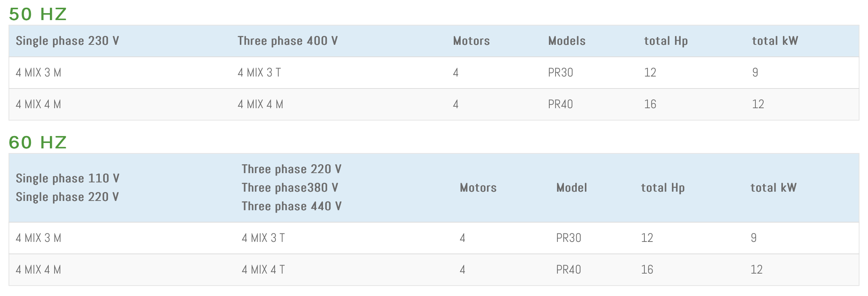Select 9 total kW in 60 HZ table
Image resolution: width=868 pixels, height=296 pixels.
(x=754, y=238)
